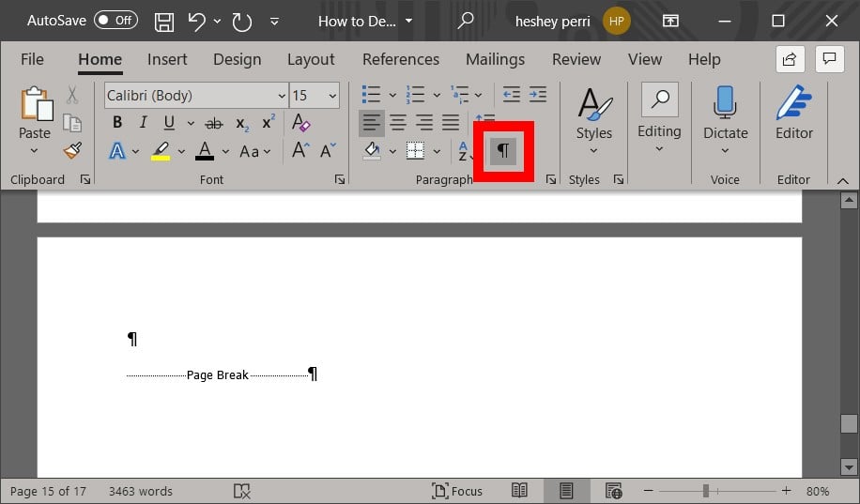Click the Increase Indent icon

[x=537, y=95]
